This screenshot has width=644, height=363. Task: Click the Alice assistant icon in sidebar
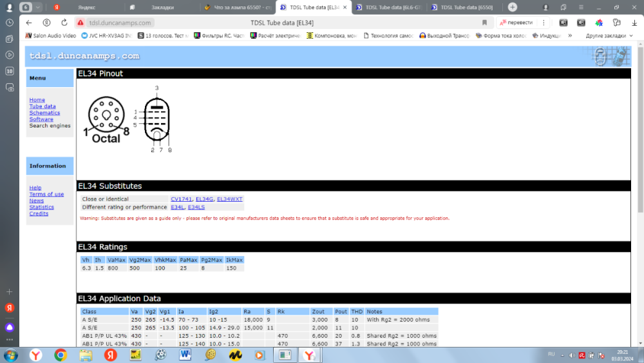click(x=9, y=327)
